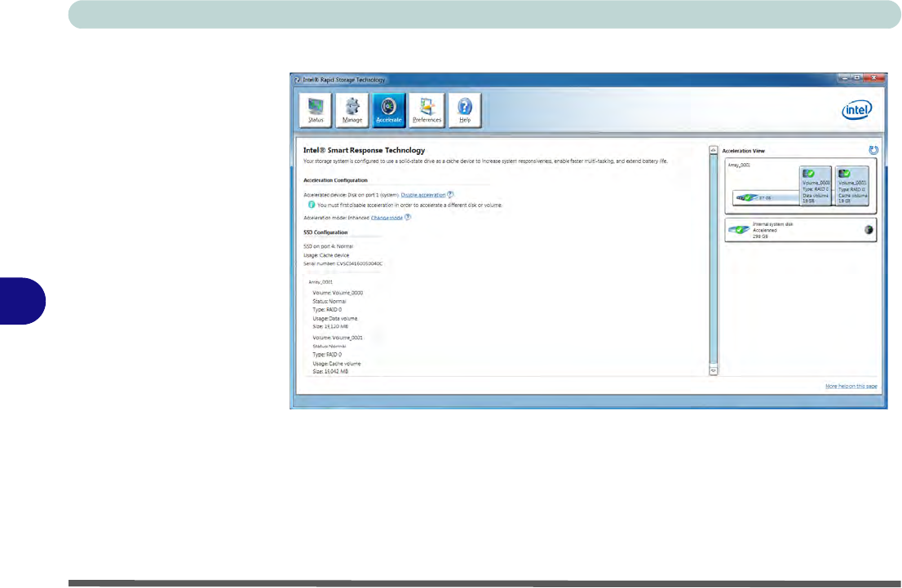The height and width of the screenshot is (588, 902).
Task: Click Change mode link
Action: [387, 218]
